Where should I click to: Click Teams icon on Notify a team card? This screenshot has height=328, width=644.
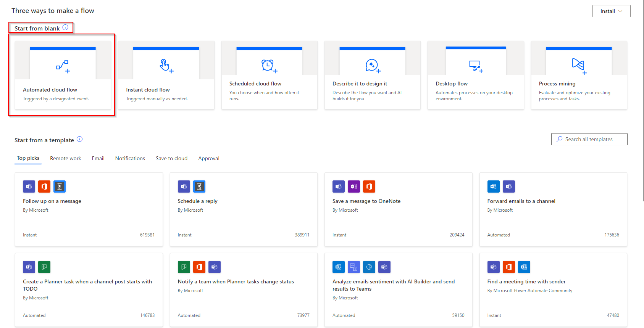[x=215, y=267]
